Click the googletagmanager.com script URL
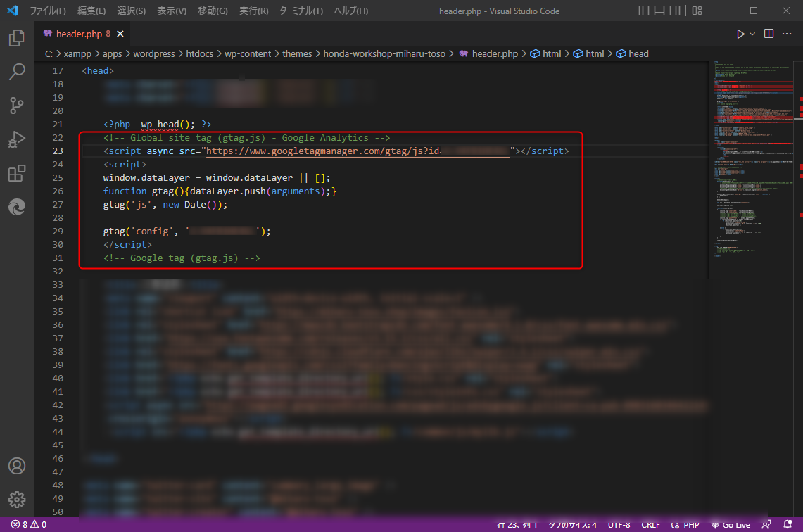 tap(358, 151)
